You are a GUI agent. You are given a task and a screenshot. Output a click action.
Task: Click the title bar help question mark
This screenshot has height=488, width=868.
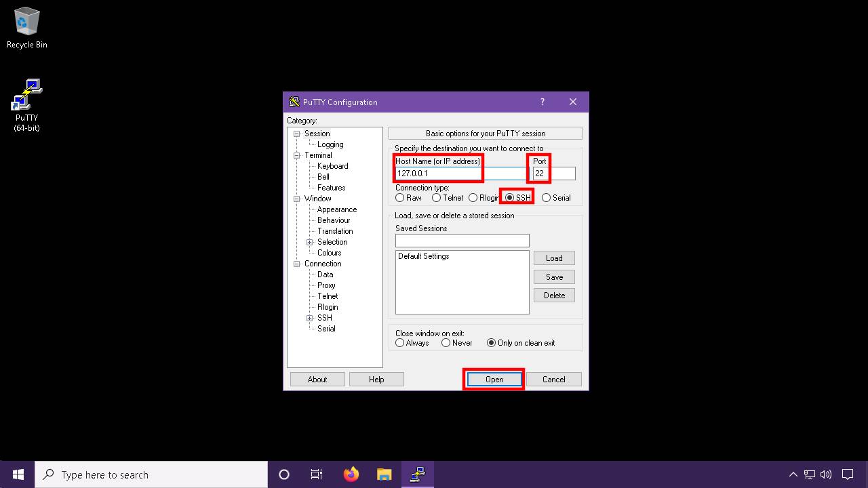pyautogui.click(x=542, y=102)
